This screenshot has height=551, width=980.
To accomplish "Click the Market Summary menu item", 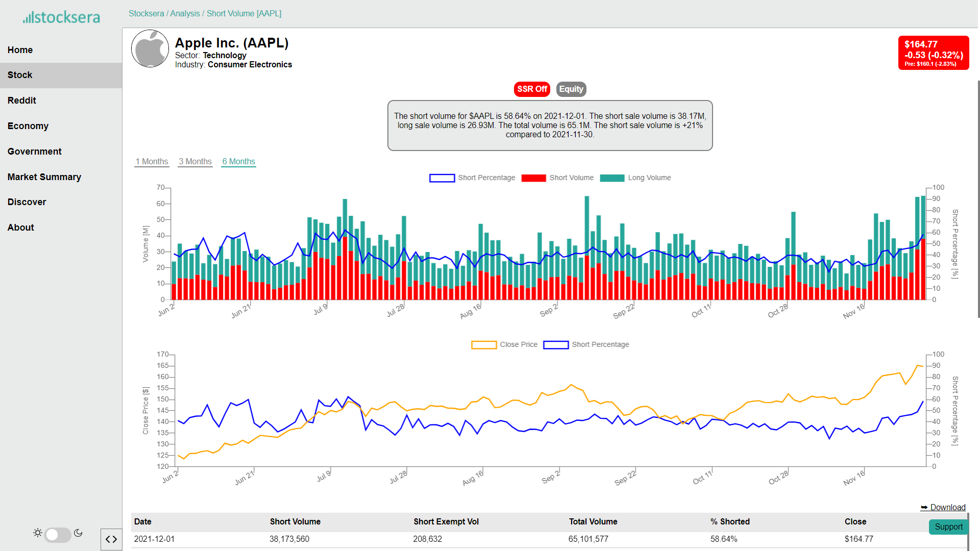I will point(44,177).
